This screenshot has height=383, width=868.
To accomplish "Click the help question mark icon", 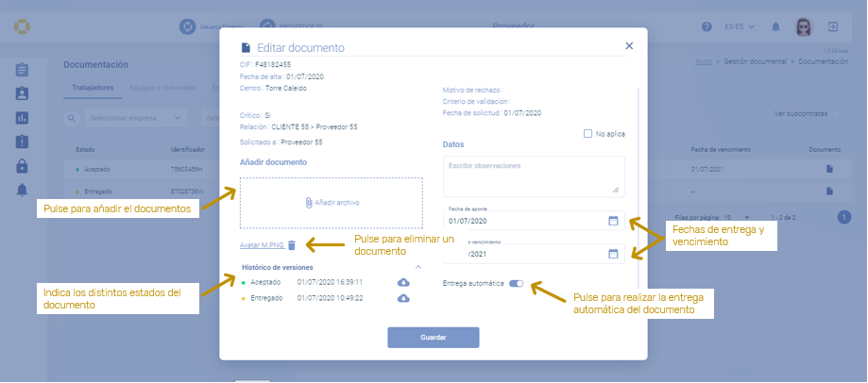I will click(706, 27).
